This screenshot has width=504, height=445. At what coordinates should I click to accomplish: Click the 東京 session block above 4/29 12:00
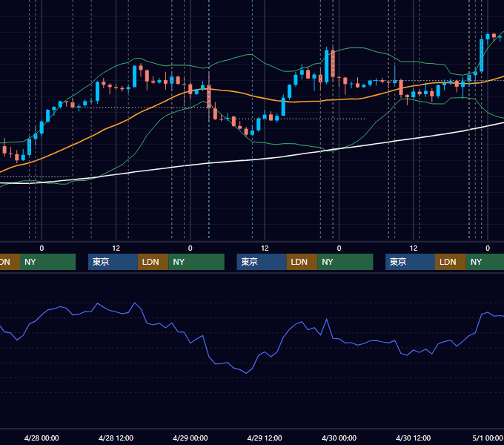262,262
